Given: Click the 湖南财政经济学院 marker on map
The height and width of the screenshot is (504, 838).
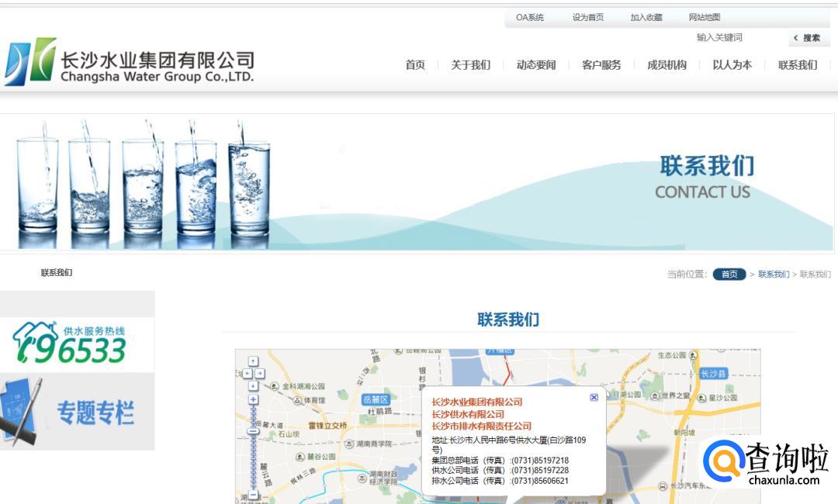Looking at the screenshot, I should 378,478.
